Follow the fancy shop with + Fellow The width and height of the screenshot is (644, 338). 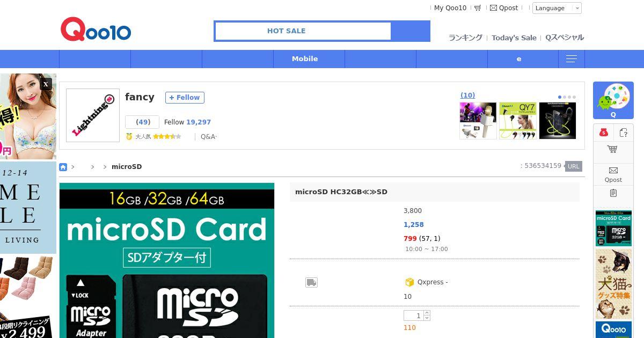pyautogui.click(x=185, y=98)
